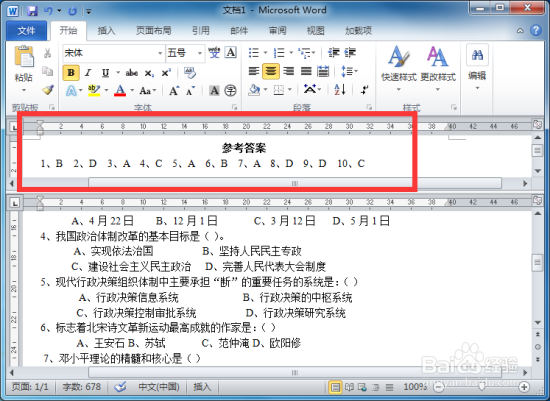Image resolution: width=550 pixels, height=401 pixels.
Task: Save the document with floppy icon
Action: tap(32, 11)
